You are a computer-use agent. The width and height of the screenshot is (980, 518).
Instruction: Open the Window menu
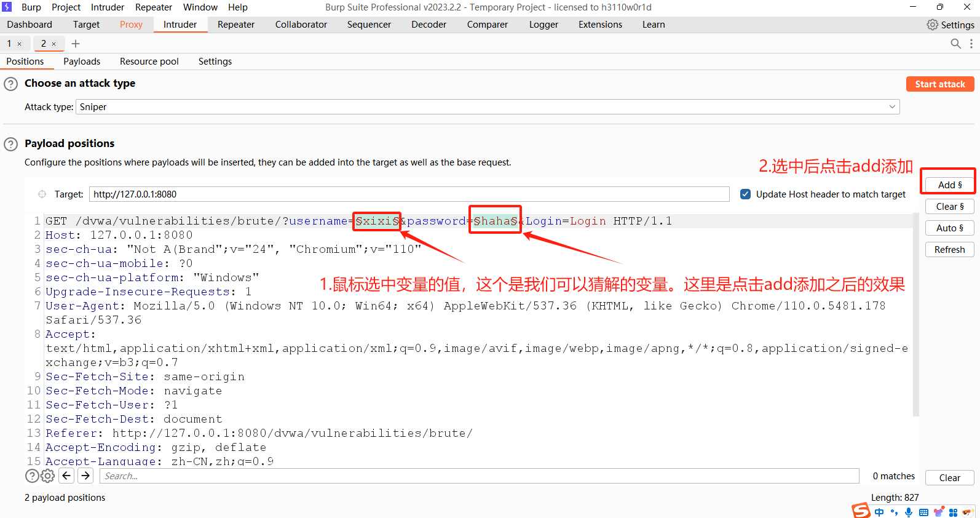200,7
